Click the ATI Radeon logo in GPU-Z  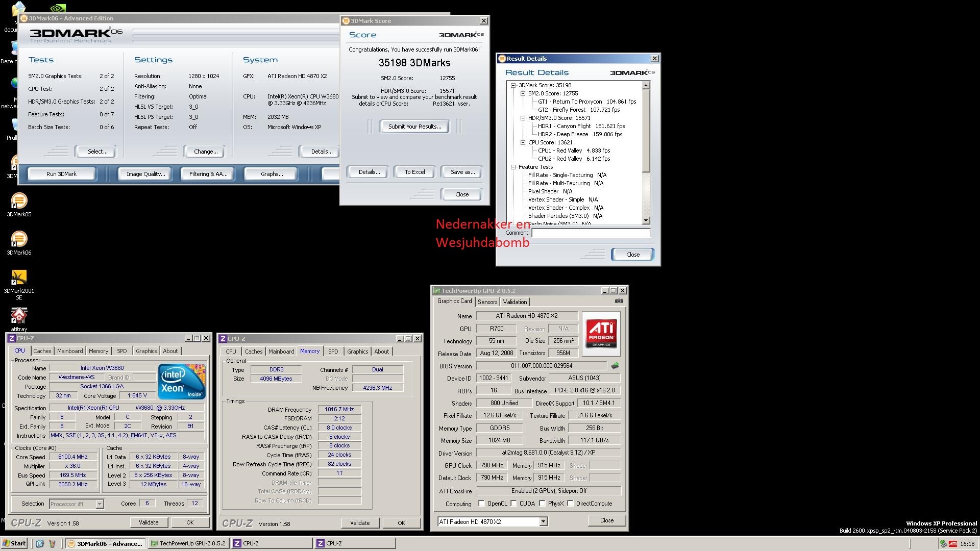(601, 334)
